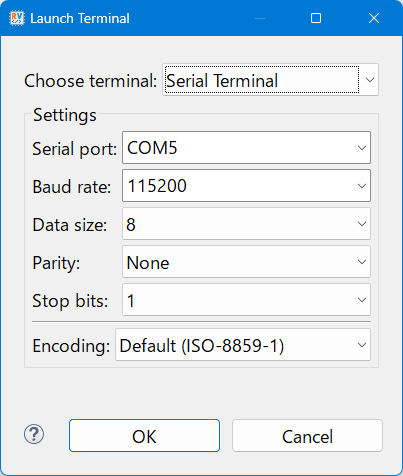Viewport: 403px width, 476px height.
Task: Confirm settings with the OK button
Action: click(x=144, y=436)
